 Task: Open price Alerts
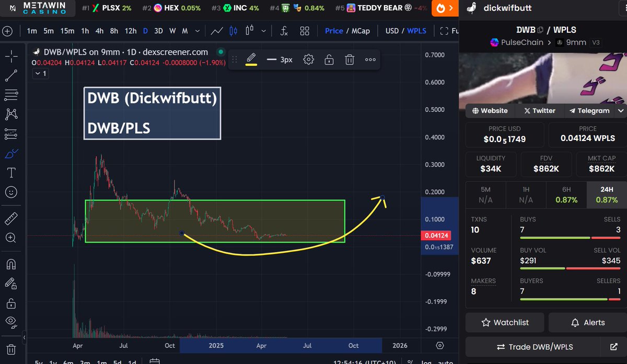588,322
